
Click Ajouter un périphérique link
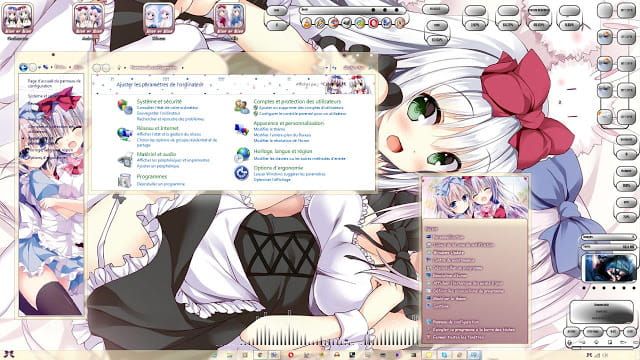click(158, 166)
